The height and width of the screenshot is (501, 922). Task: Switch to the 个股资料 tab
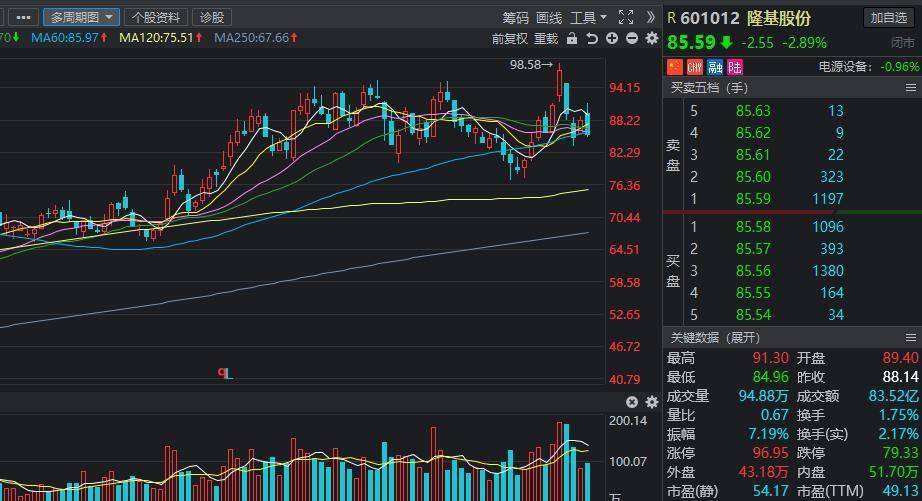click(x=156, y=17)
